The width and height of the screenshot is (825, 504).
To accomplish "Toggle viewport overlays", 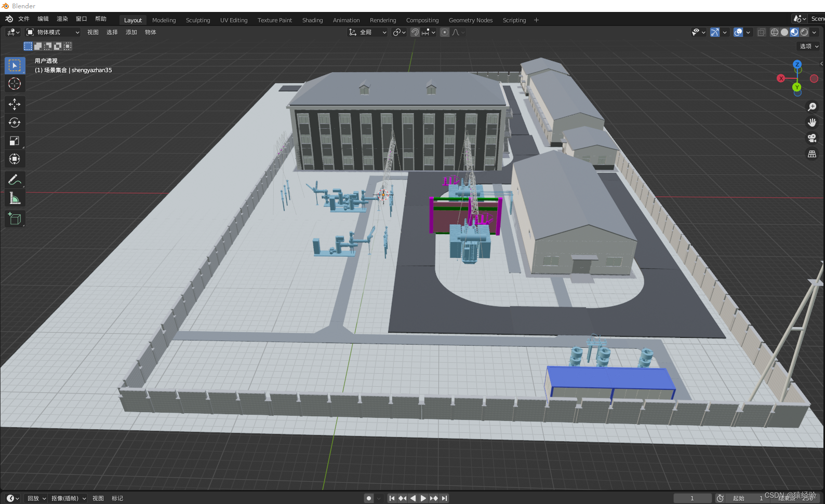I will 738,32.
